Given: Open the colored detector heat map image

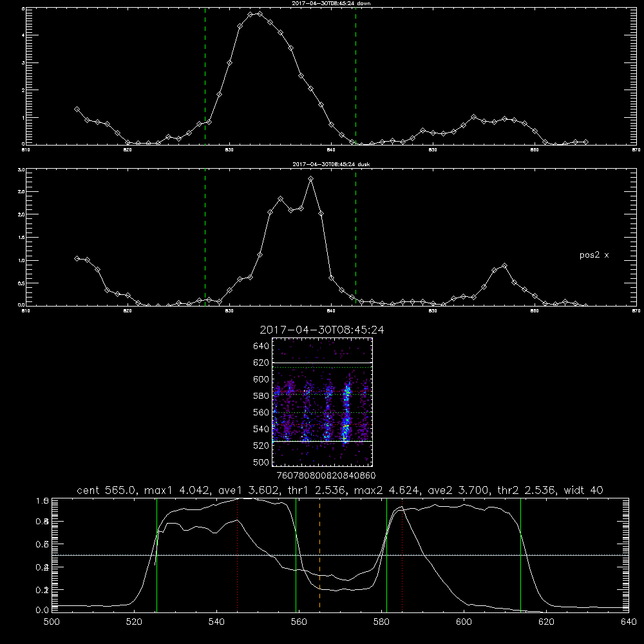Looking at the screenshot, I should (322, 402).
